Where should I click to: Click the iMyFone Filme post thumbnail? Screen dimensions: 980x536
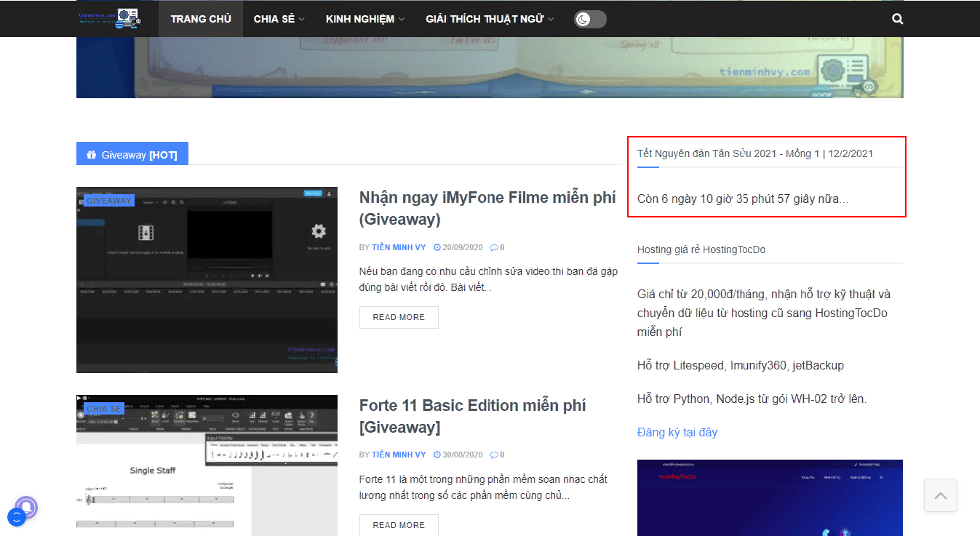coord(207,280)
